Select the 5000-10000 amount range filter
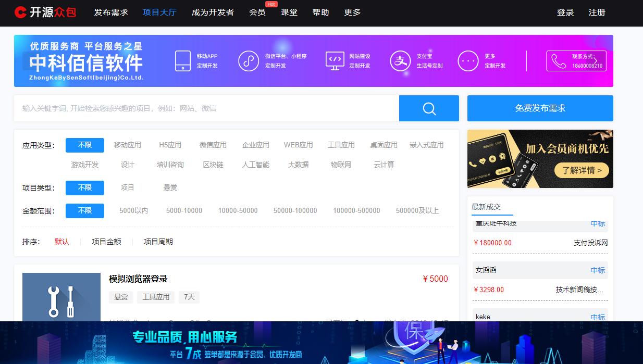The width and height of the screenshot is (643, 364). point(183,211)
